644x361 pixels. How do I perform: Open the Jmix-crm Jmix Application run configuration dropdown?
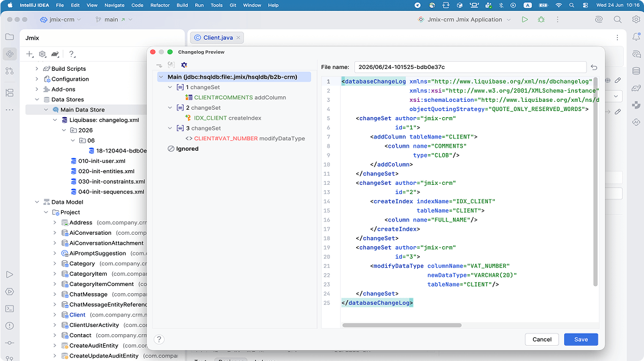pos(465,20)
